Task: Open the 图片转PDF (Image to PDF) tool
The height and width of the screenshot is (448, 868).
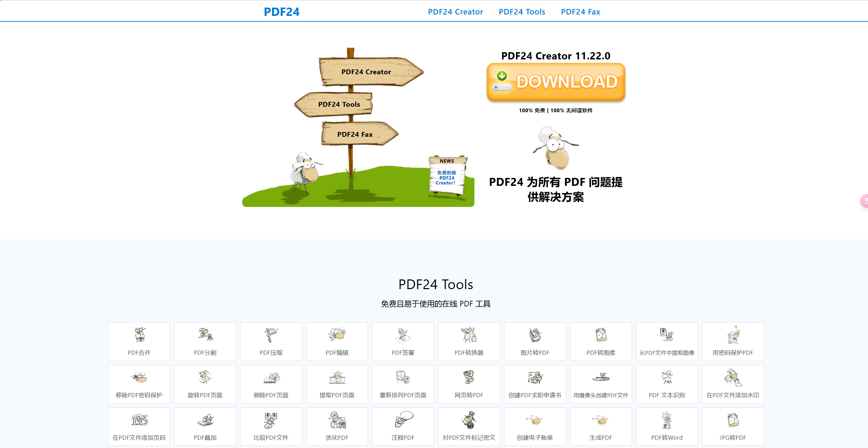Action: 534,341
